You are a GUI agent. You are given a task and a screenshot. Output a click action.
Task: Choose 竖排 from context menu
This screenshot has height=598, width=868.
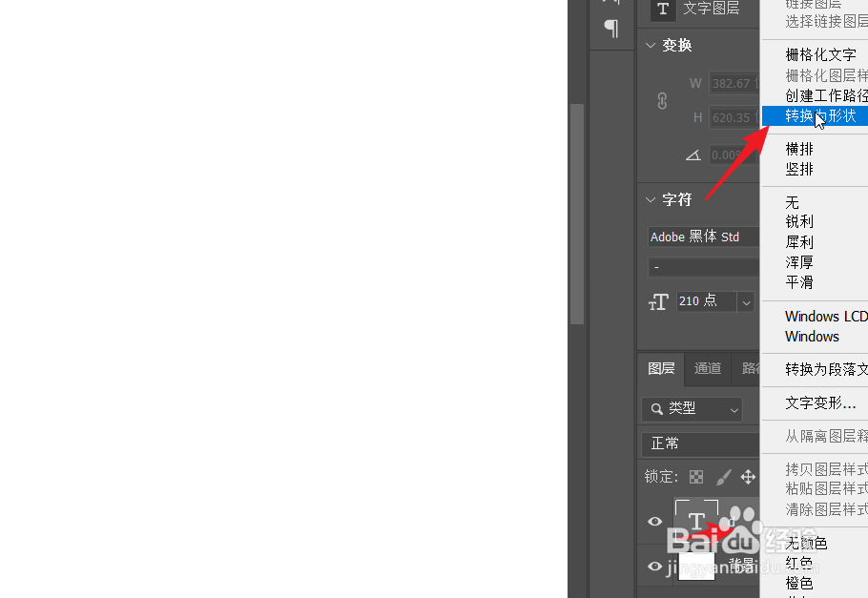point(799,169)
